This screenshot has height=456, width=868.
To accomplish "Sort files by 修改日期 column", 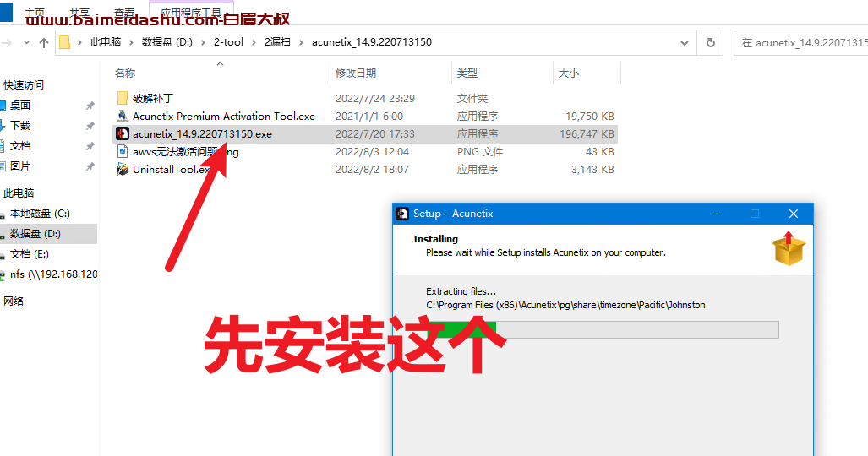I will pyautogui.click(x=356, y=73).
